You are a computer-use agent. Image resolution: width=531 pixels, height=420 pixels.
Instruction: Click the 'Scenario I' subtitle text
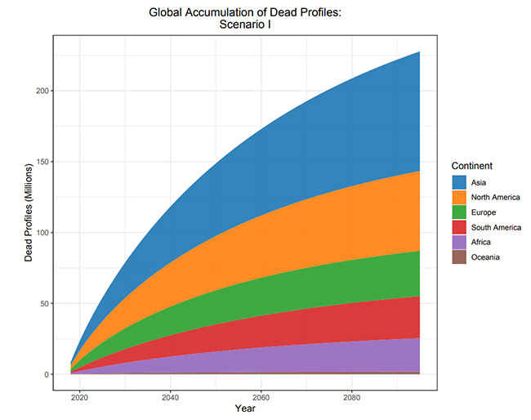coord(245,25)
